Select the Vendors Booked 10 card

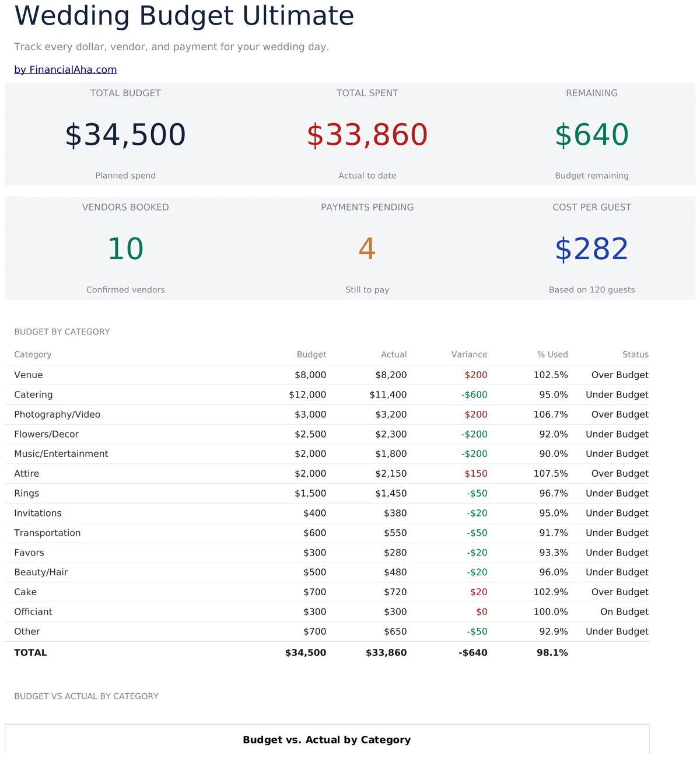(125, 248)
